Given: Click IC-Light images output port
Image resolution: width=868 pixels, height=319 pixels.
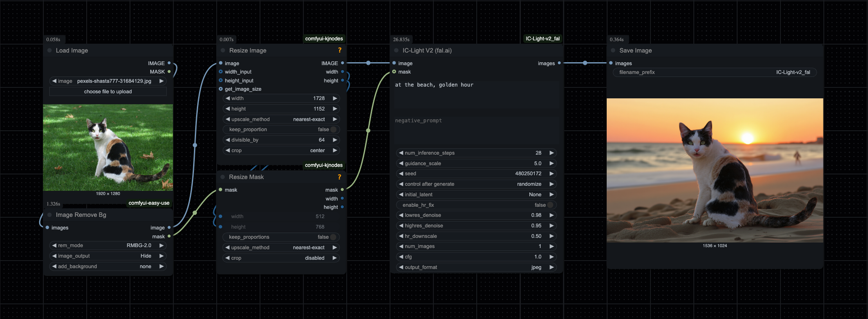Looking at the screenshot, I should [x=559, y=63].
